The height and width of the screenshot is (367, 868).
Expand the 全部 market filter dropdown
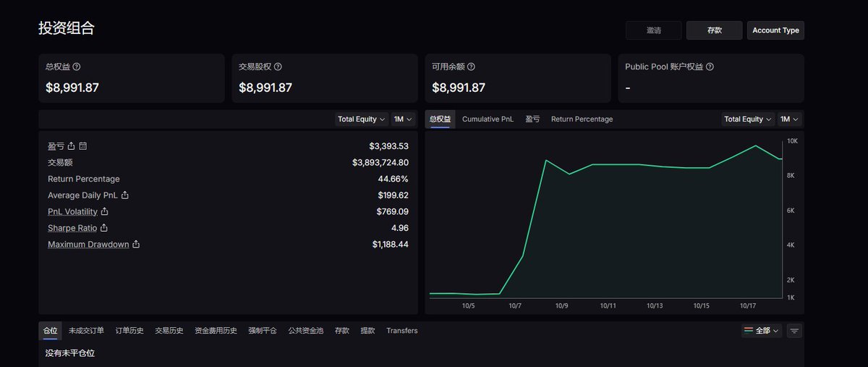tap(762, 331)
